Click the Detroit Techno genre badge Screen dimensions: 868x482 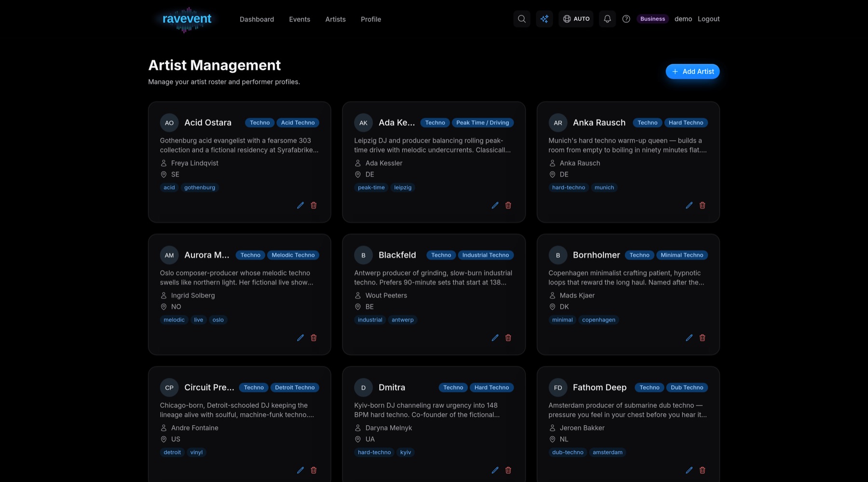(295, 388)
